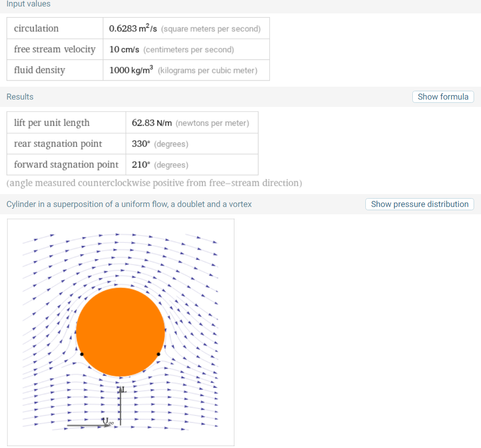Click the circulation row label
The width and height of the screenshot is (481, 448).
click(x=36, y=29)
